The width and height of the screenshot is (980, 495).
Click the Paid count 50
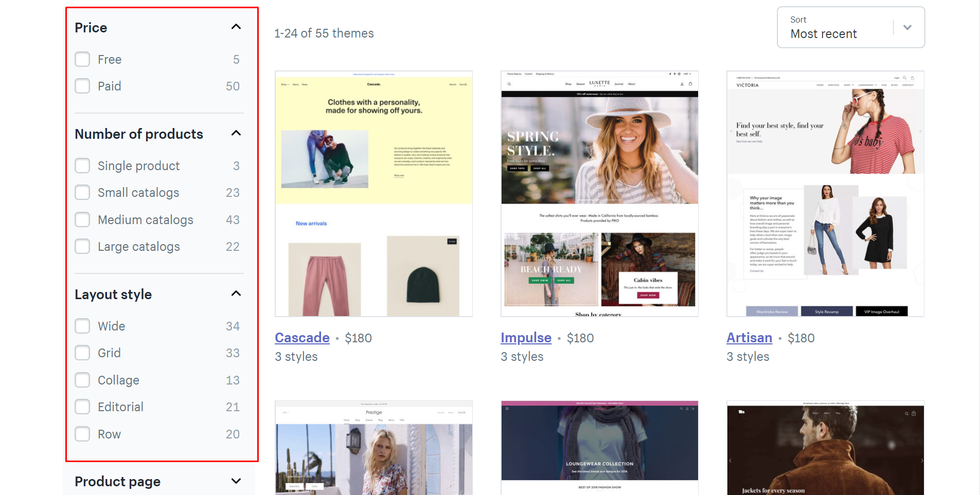coord(233,86)
